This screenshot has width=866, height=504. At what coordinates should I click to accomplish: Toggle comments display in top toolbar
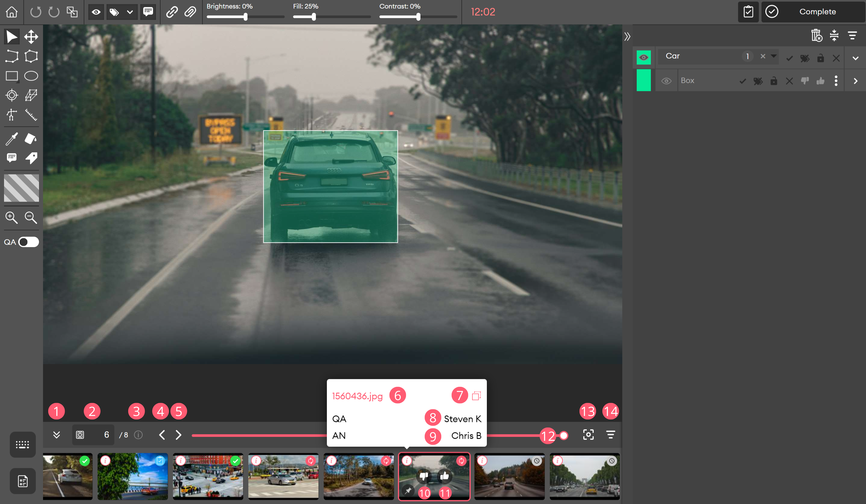[148, 12]
